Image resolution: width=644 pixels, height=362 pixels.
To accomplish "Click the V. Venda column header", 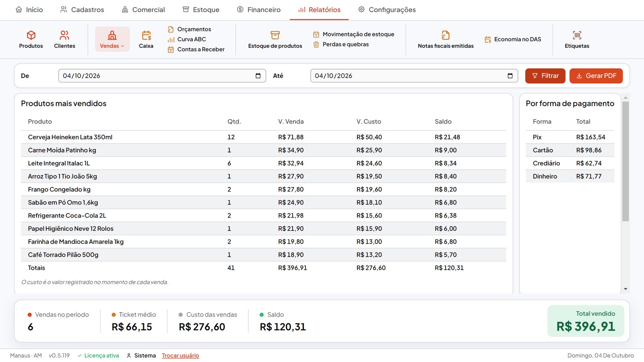I will (x=291, y=121).
